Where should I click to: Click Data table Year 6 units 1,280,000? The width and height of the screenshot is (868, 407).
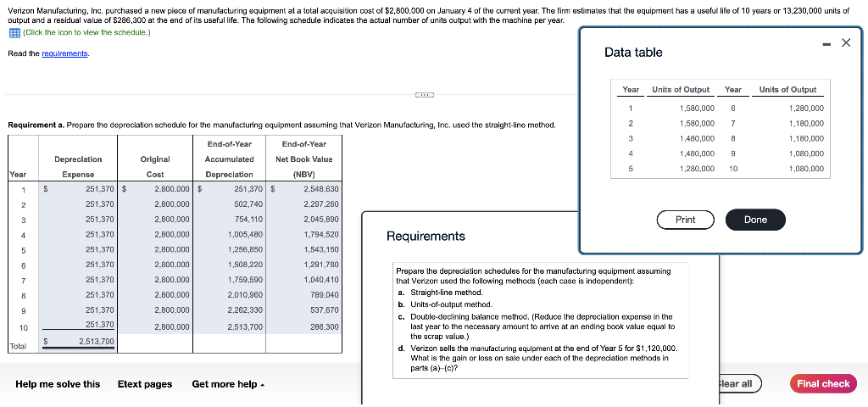(806, 108)
